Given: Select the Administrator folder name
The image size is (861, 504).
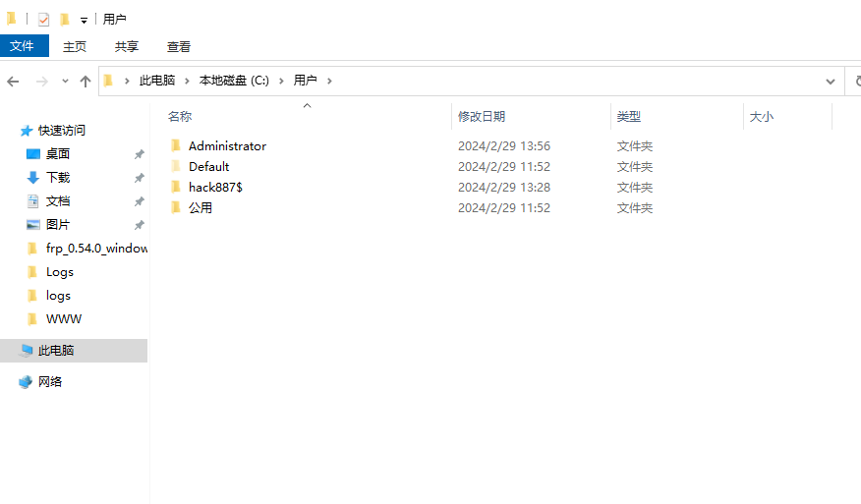Looking at the screenshot, I should 227,146.
